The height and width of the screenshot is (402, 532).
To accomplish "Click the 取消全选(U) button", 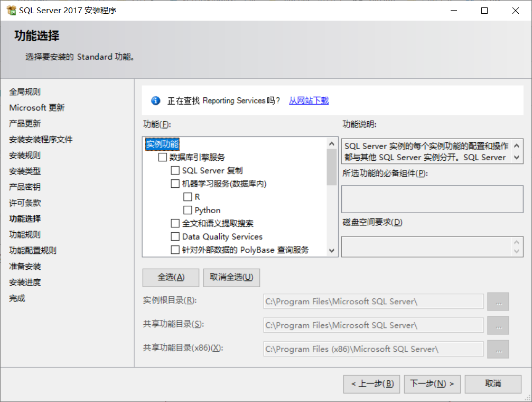I will coord(231,277).
